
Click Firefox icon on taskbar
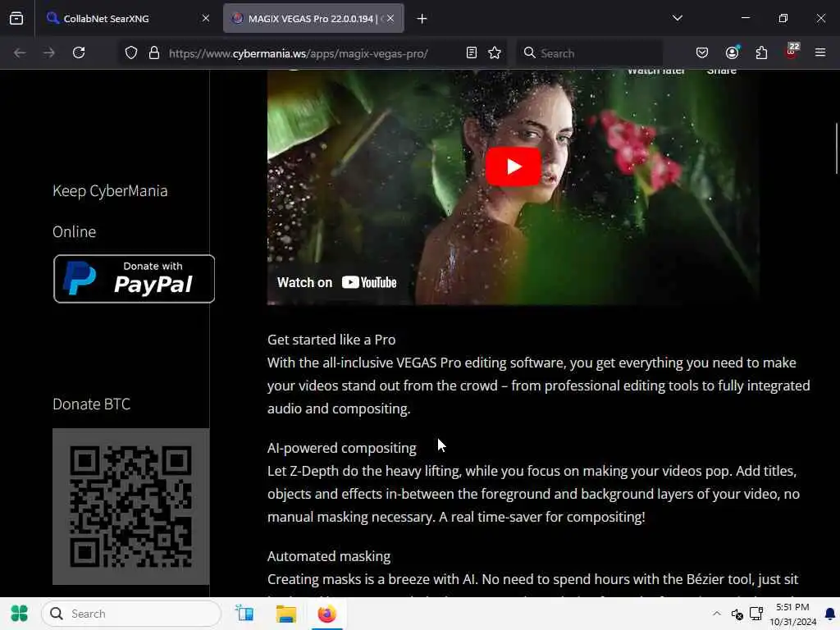click(326, 614)
